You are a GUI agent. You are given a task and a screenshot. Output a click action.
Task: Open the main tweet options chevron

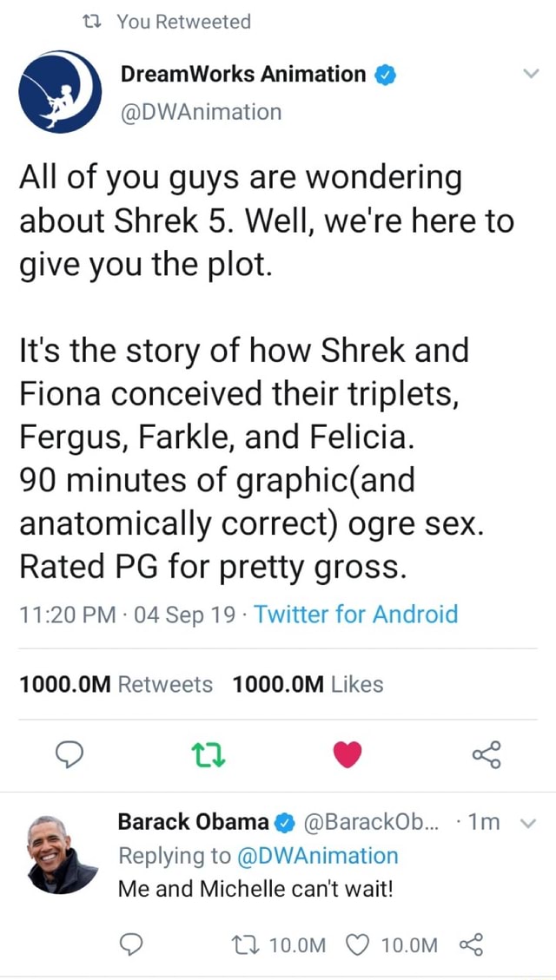pyautogui.click(x=532, y=76)
